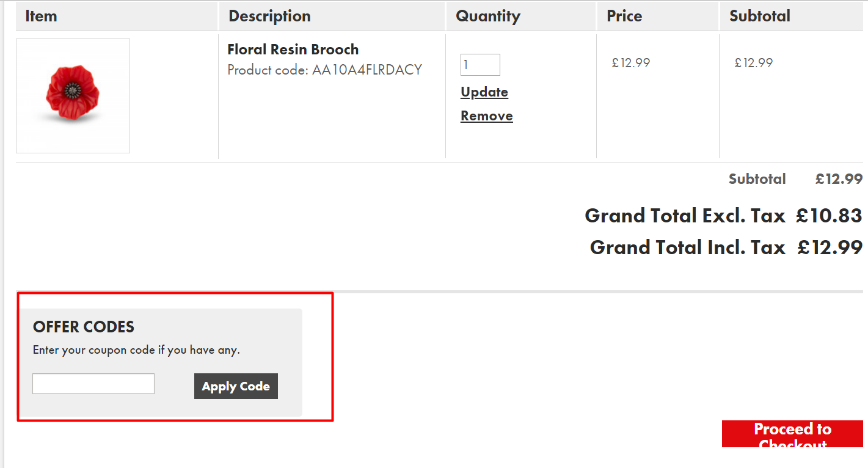Image resolution: width=868 pixels, height=468 pixels.
Task: Click the Grand Total Excl. Tax amount £10.83
Action: pos(829,216)
